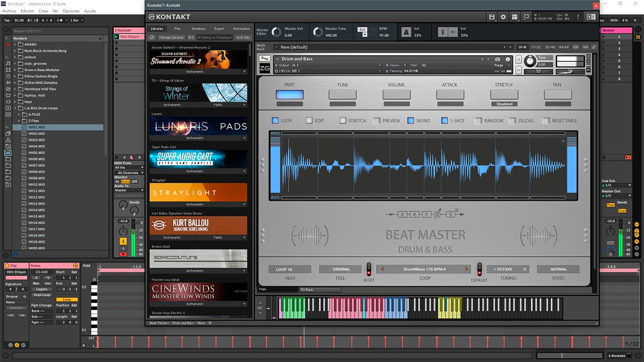Image resolution: width=644 pixels, height=362 pixels.
Task: Click the PART mode button
Action: pyautogui.click(x=289, y=94)
